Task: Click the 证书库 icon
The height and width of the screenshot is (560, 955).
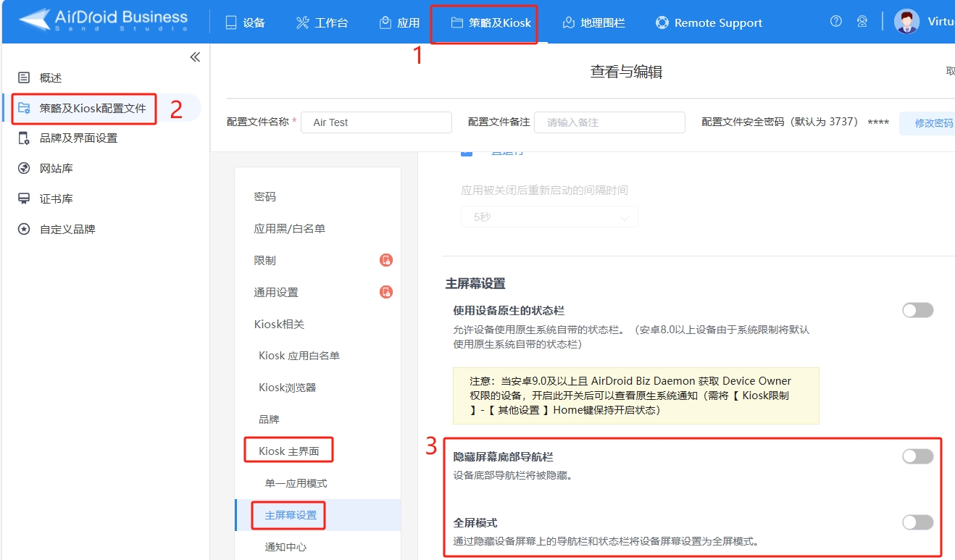Action: click(24, 198)
